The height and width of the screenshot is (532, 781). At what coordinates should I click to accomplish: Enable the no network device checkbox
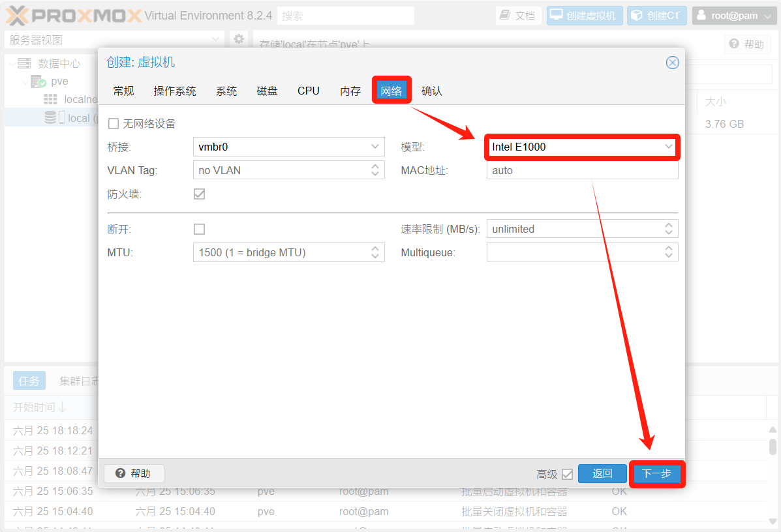114,124
